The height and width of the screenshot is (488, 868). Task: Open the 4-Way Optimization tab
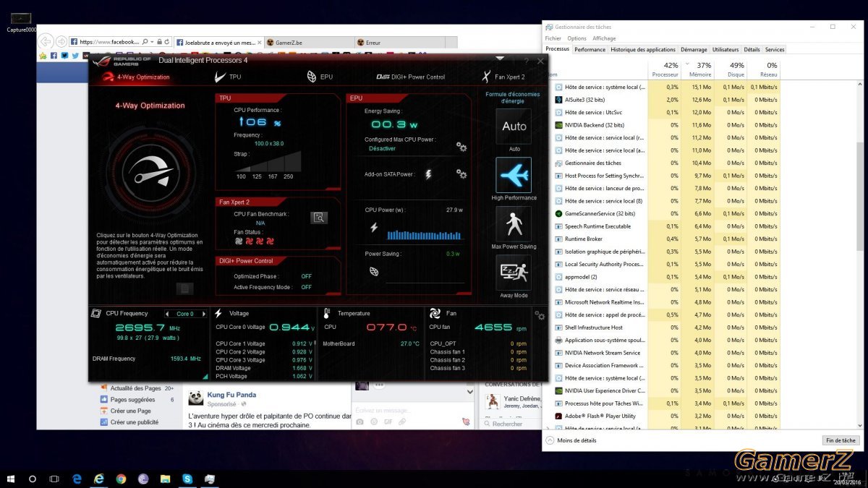click(136, 77)
